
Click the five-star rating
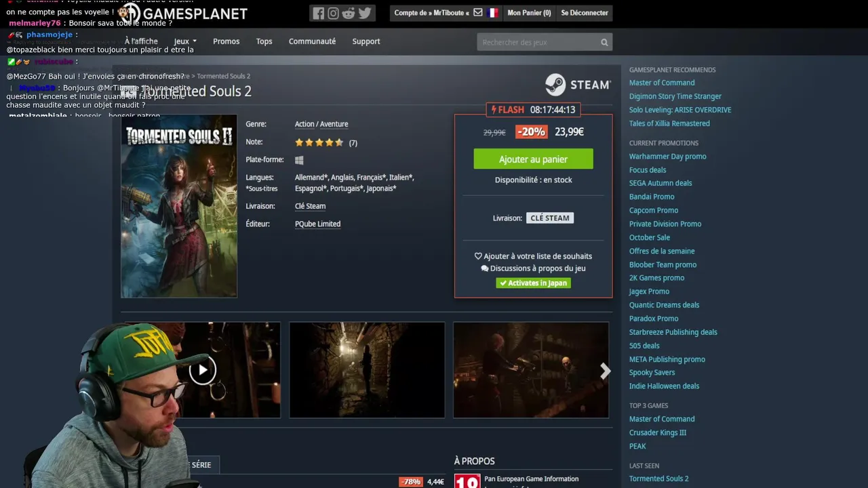tap(319, 142)
